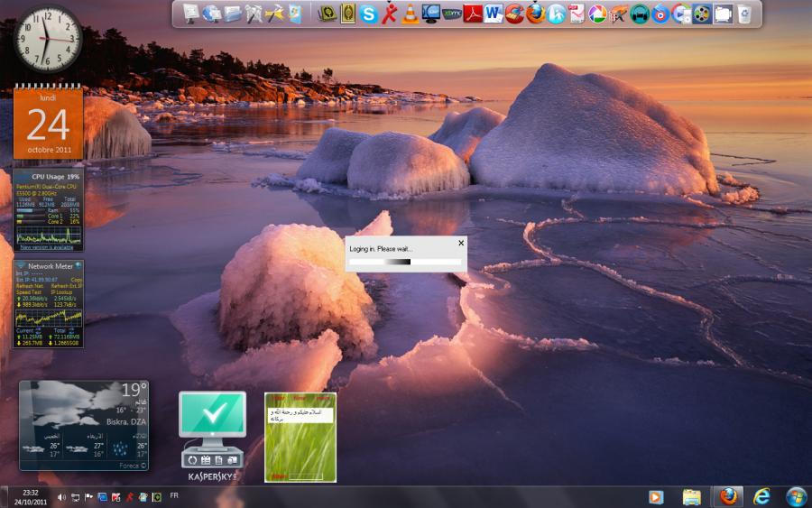
Task: Open the Action Center flag icon
Action: (88, 497)
